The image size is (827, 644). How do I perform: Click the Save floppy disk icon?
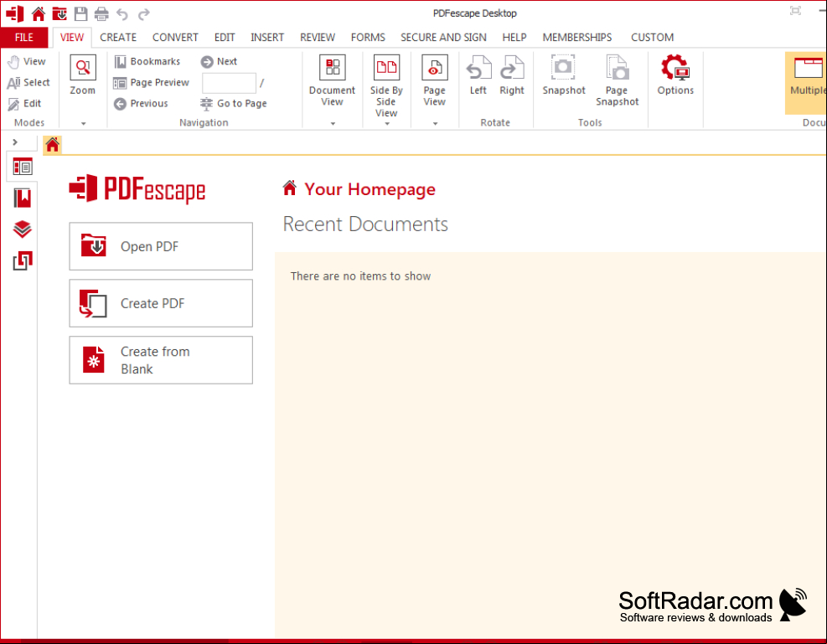[x=80, y=13]
